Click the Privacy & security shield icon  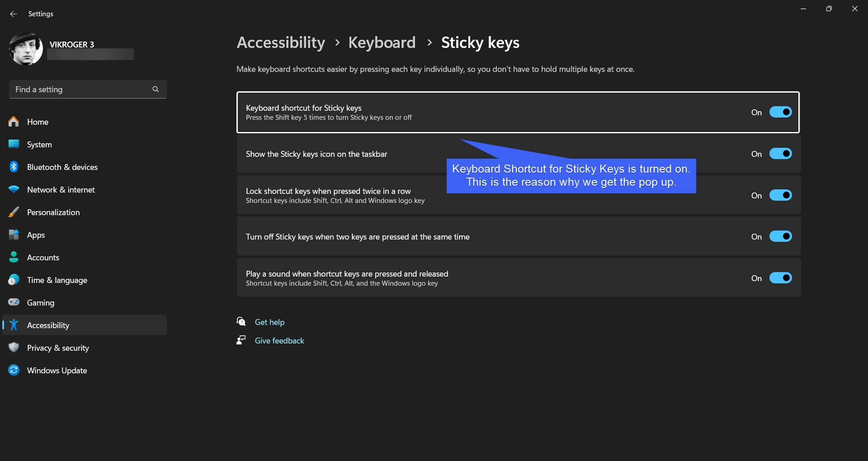(x=14, y=348)
